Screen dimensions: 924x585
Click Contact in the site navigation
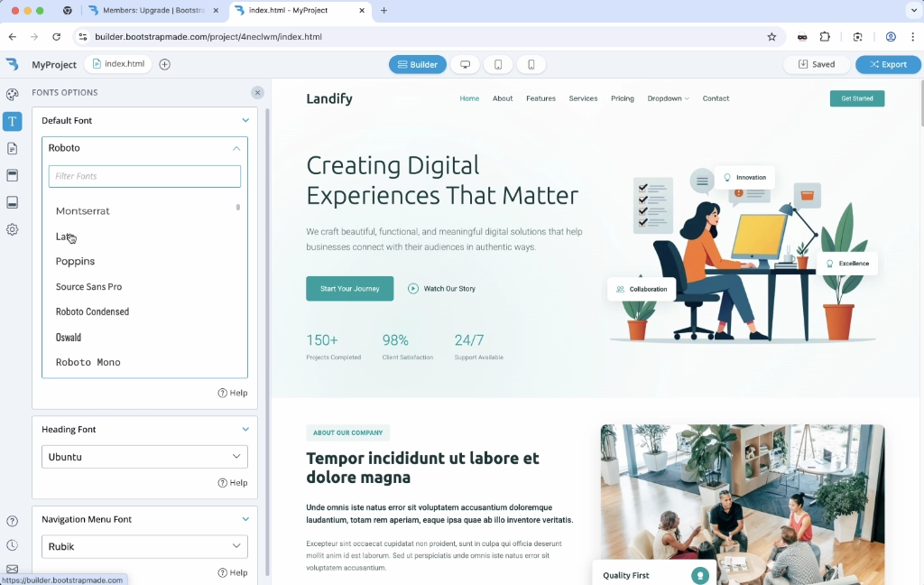click(716, 98)
